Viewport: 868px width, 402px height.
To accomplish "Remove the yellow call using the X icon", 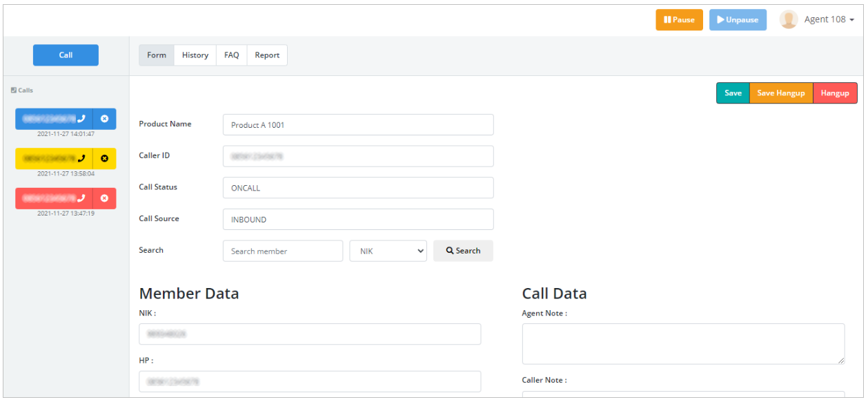I will pyautogui.click(x=105, y=158).
